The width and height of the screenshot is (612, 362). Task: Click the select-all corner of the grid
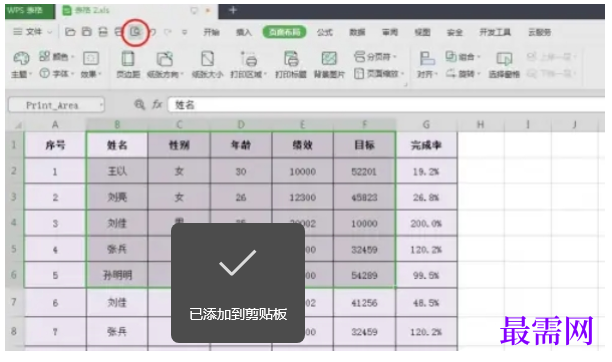pos(15,125)
